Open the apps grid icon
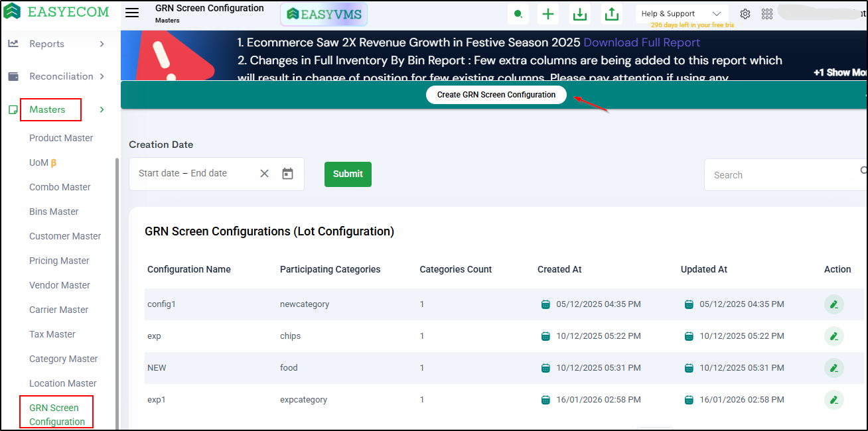The image size is (868, 431). coord(766,14)
